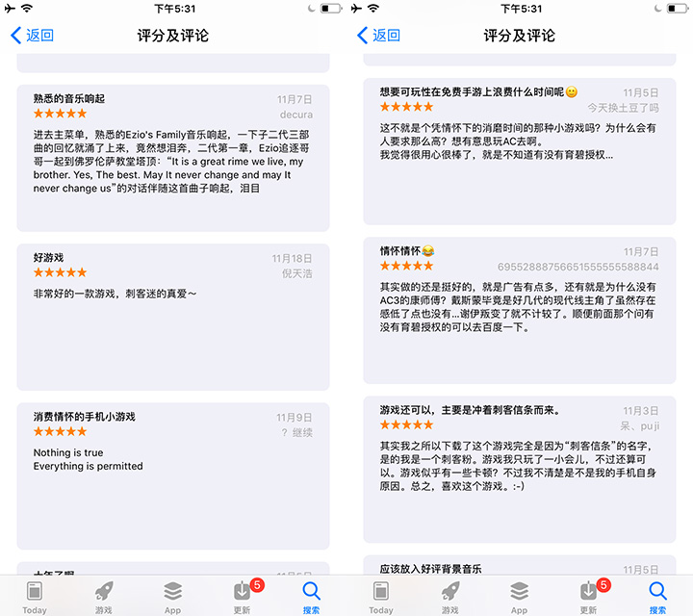Screen dimensions: 693x616
Task: Tap the 应该放入好评背景音乐 review card
Action: click(520, 565)
